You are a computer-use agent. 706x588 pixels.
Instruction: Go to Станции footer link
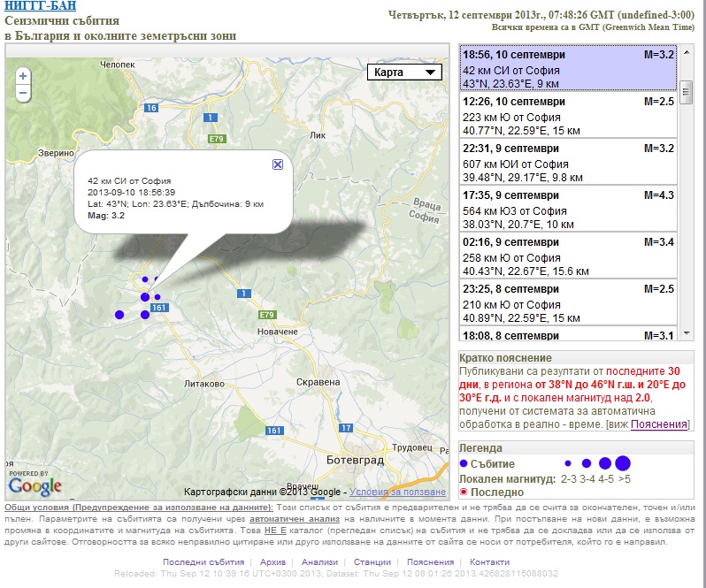pos(372,561)
